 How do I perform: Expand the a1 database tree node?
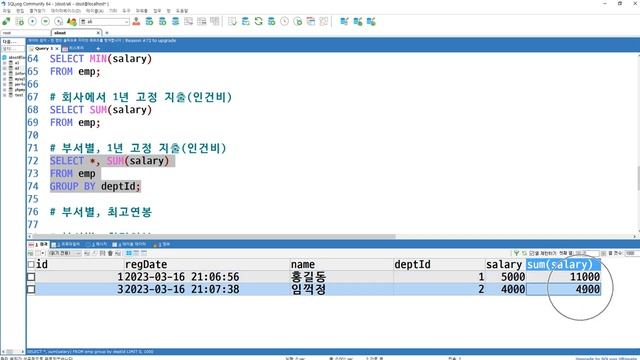point(4,63)
